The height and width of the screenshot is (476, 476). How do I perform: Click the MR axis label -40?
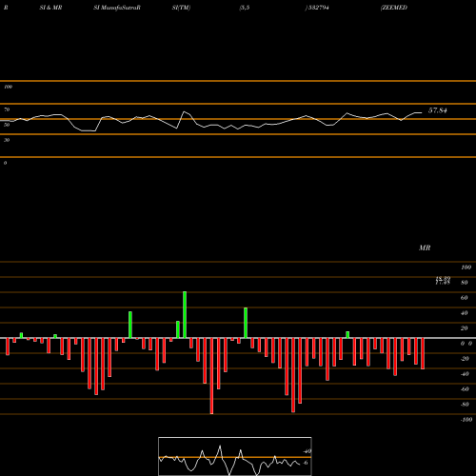[x=465, y=374]
